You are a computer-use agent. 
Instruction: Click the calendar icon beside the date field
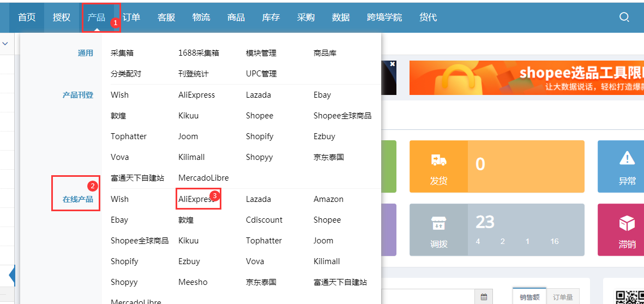[484, 296]
